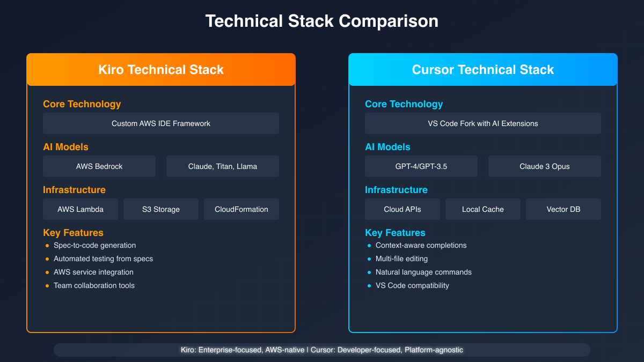Click the AWS Bedrock chip
Viewport: 644px width, 362px height.
click(x=99, y=166)
